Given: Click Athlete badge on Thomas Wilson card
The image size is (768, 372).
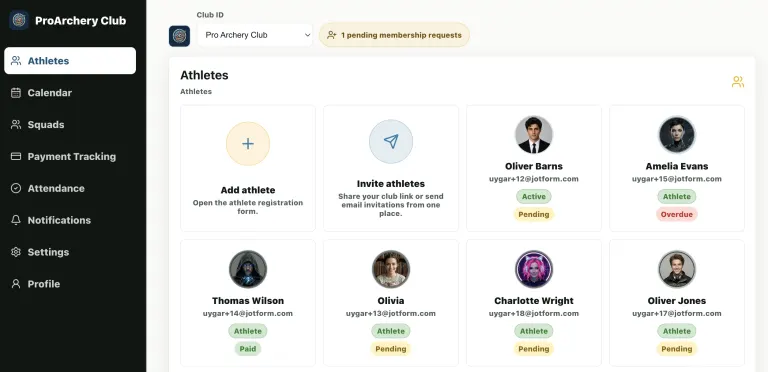Looking at the screenshot, I should pos(248,331).
